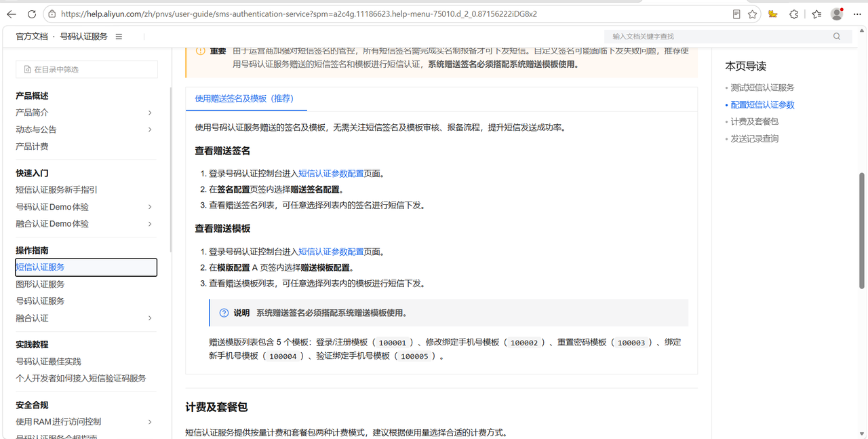Click the 本页导读 heading
868x439 pixels.
pyautogui.click(x=745, y=66)
